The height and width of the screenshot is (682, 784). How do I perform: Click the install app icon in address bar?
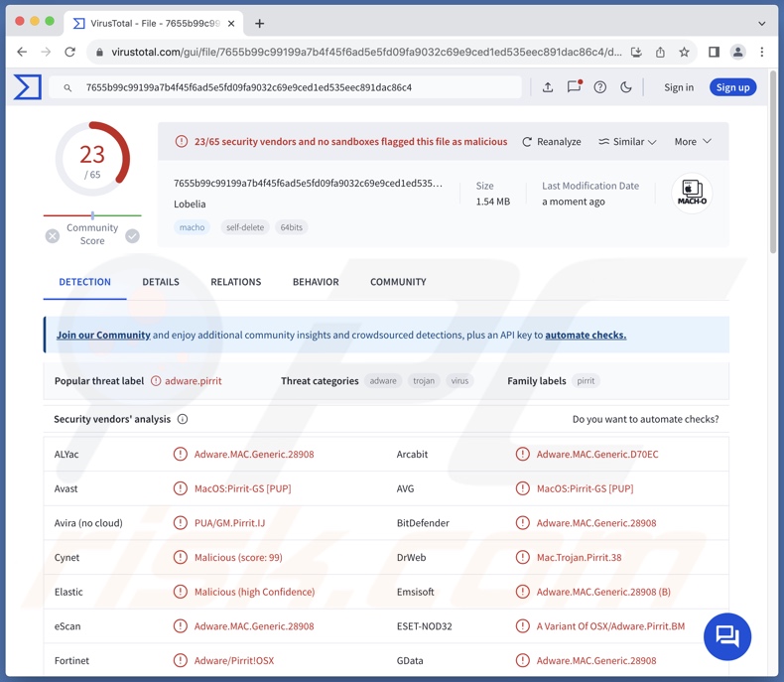click(636, 52)
